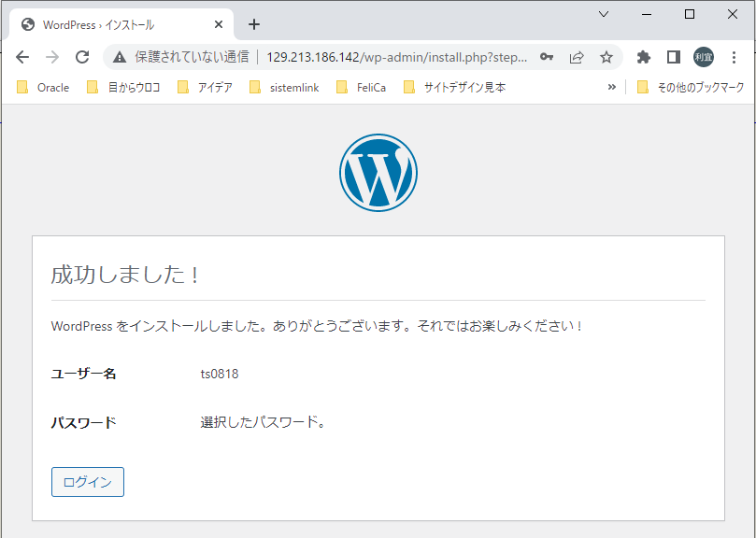Screen dimensions: 756x538
Task: Open a new tab with plus button
Action: (x=254, y=24)
